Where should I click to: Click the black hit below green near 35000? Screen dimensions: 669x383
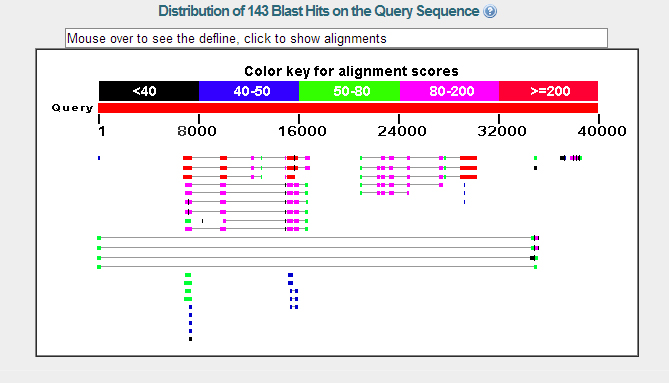coord(535,168)
